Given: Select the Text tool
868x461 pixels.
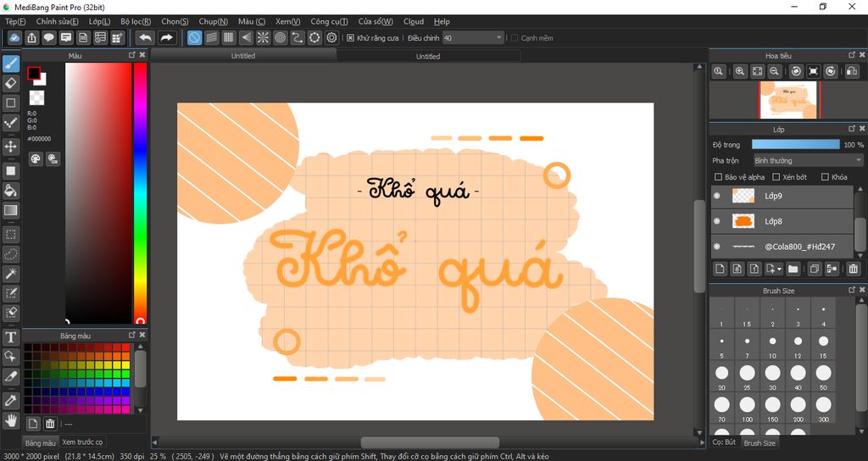Looking at the screenshot, I should coord(10,337).
